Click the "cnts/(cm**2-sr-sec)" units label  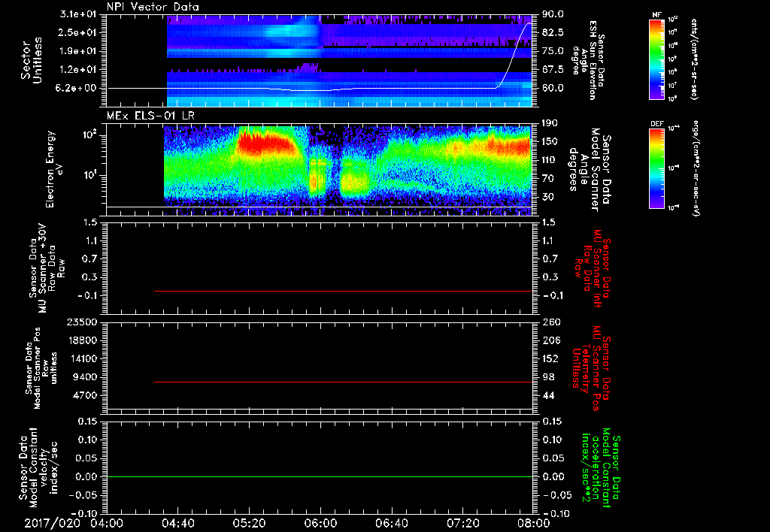click(x=693, y=59)
